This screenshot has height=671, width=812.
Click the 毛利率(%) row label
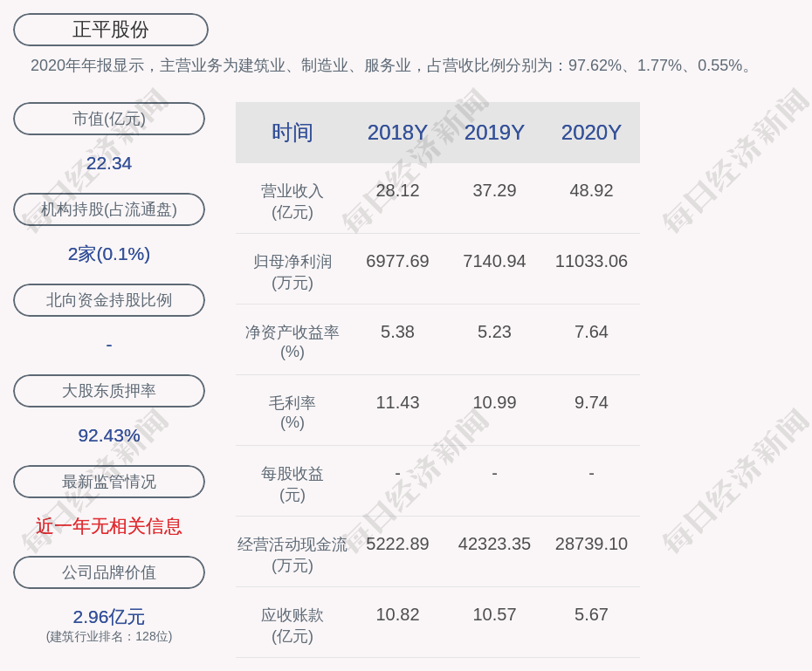pyautogui.click(x=292, y=413)
